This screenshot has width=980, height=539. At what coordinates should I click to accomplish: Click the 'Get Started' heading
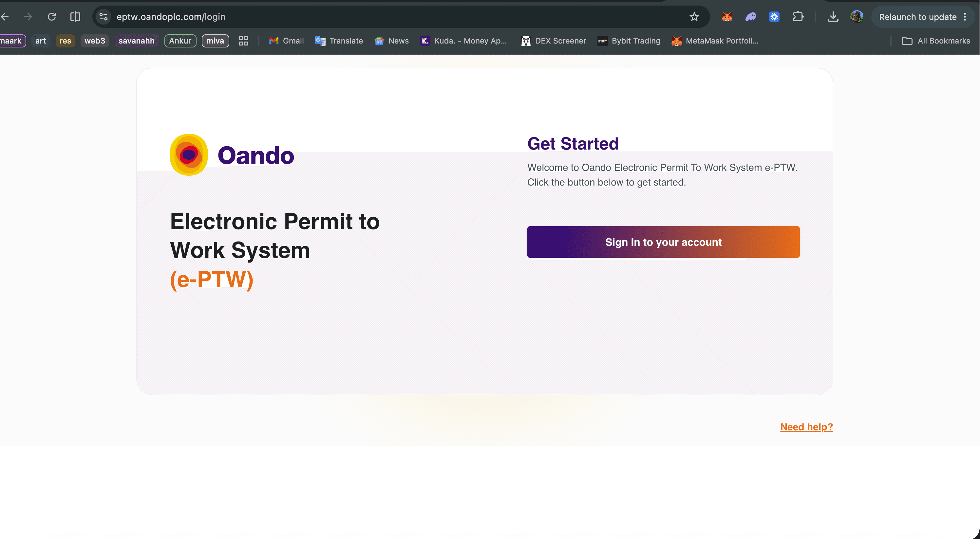pyautogui.click(x=573, y=144)
